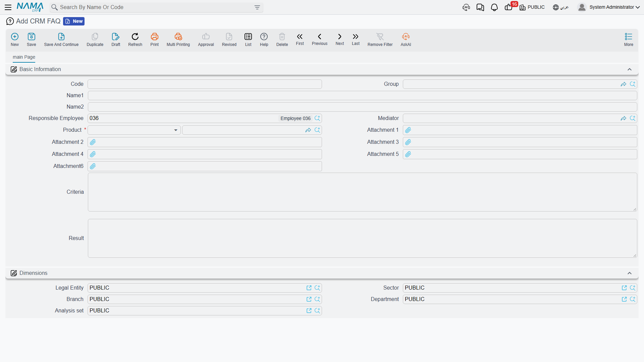Open Responsible Employee lookup search icon
644x362 pixels.
[x=317, y=118]
